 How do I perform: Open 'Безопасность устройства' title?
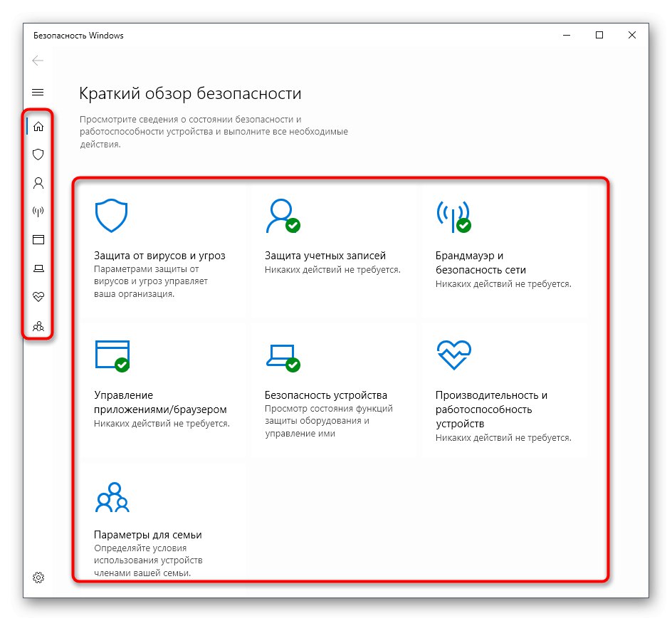(x=326, y=395)
